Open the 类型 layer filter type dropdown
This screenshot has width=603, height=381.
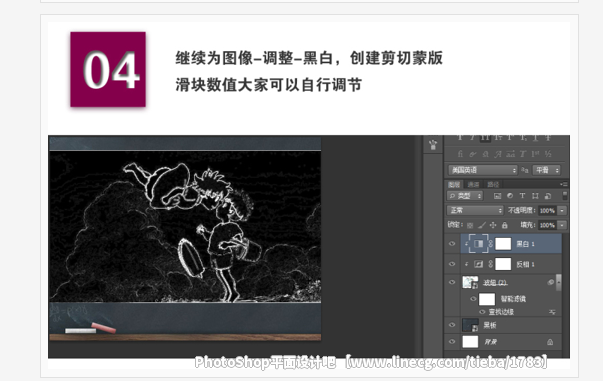465,196
